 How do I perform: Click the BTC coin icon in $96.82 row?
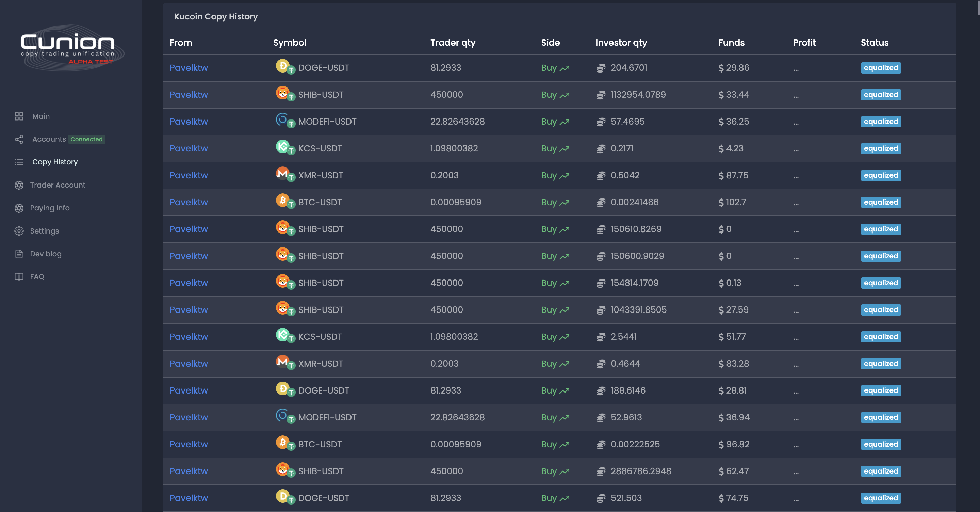pos(283,442)
